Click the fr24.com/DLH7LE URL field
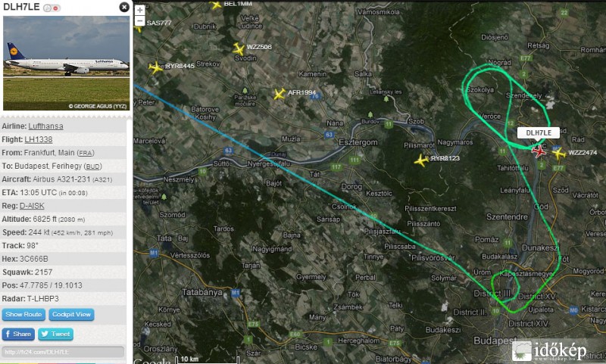 pos(63,352)
